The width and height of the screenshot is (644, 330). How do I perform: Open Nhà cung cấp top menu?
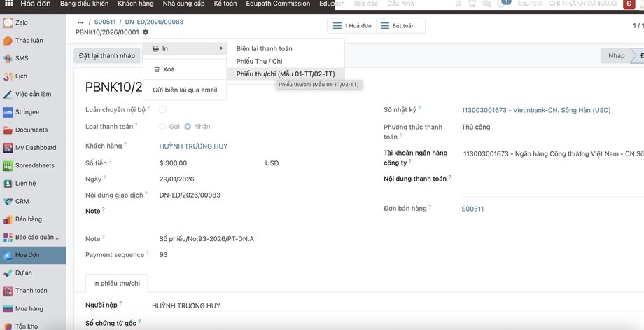coord(183,4)
